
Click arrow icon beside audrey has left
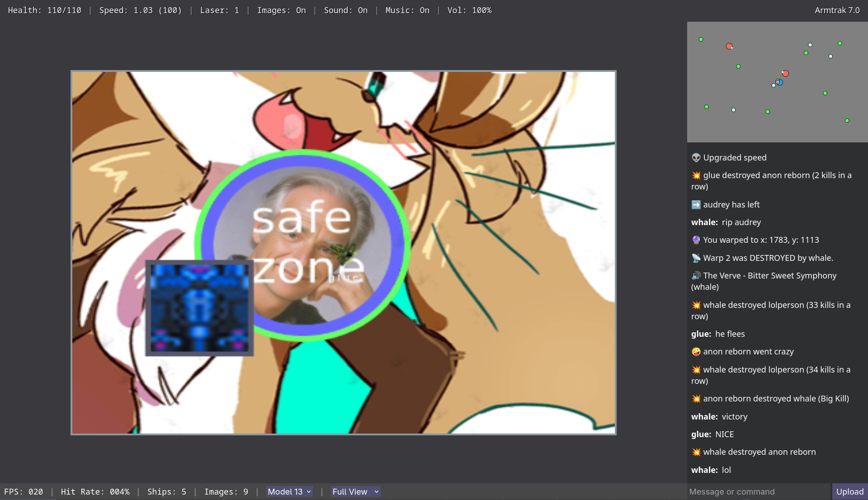[696, 204]
